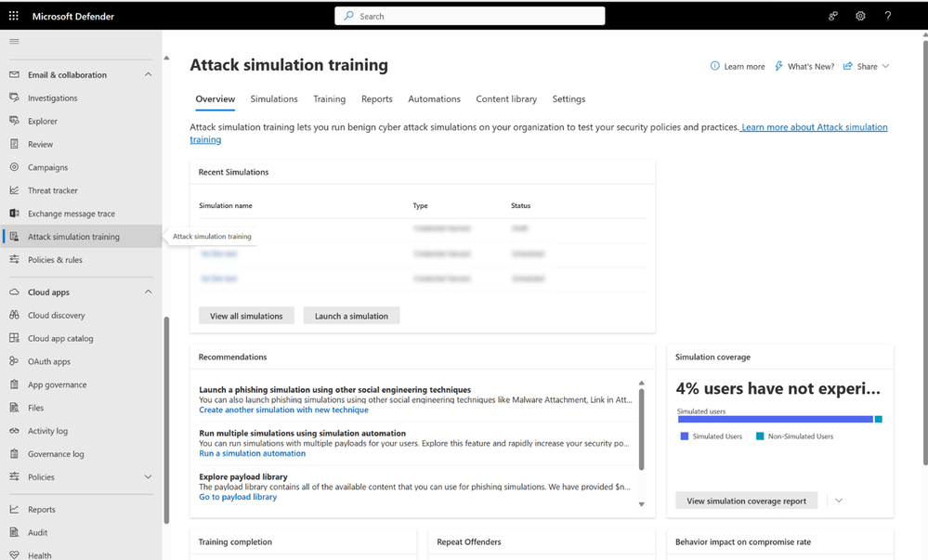Click the Audit clipboard icon
The height and width of the screenshot is (560, 928).
click(x=14, y=532)
